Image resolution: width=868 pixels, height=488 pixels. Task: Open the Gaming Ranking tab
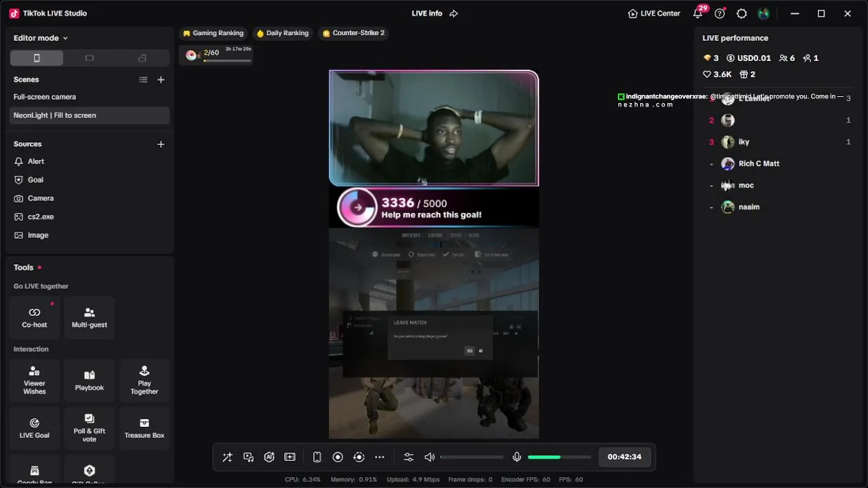(213, 33)
